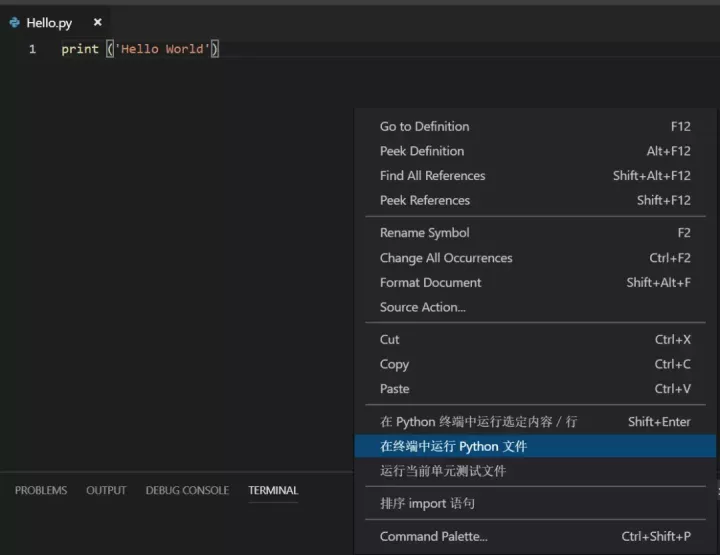
Task: Click Paste in the context menu
Action: [x=394, y=389]
